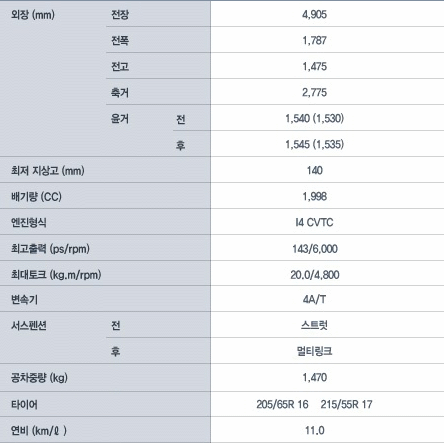Screen dimensions: 444x443
Task: Click the rear suspension value 멀티링크
Action: pyautogui.click(x=314, y=351)
